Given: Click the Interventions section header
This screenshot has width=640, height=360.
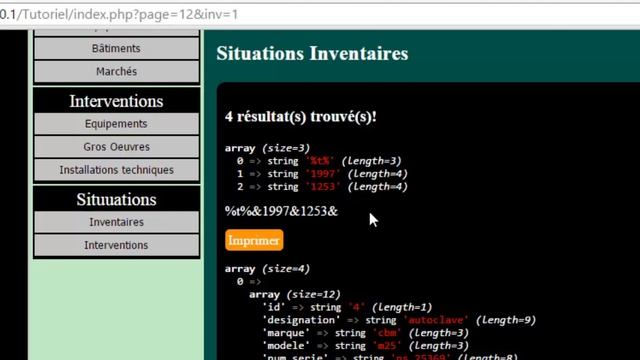Looking at the screenshot, I should [116, 101].
